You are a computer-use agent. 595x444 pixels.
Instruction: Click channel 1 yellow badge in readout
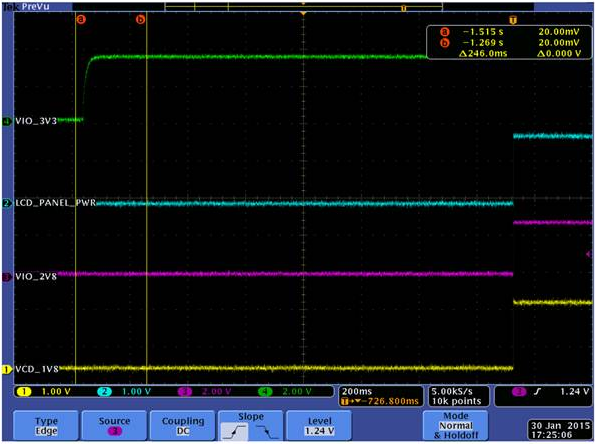click(x=24, y=392)
